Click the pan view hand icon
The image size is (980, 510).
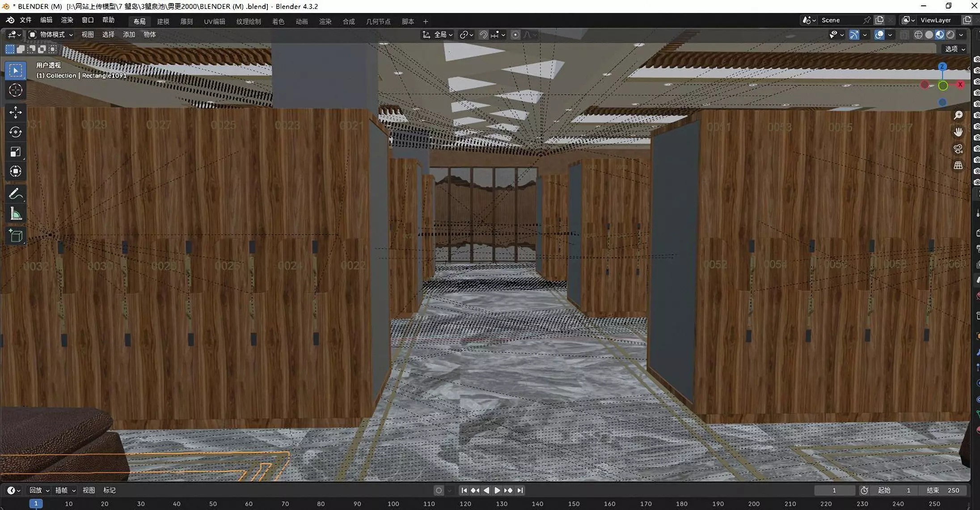click(x=958, y=132)
